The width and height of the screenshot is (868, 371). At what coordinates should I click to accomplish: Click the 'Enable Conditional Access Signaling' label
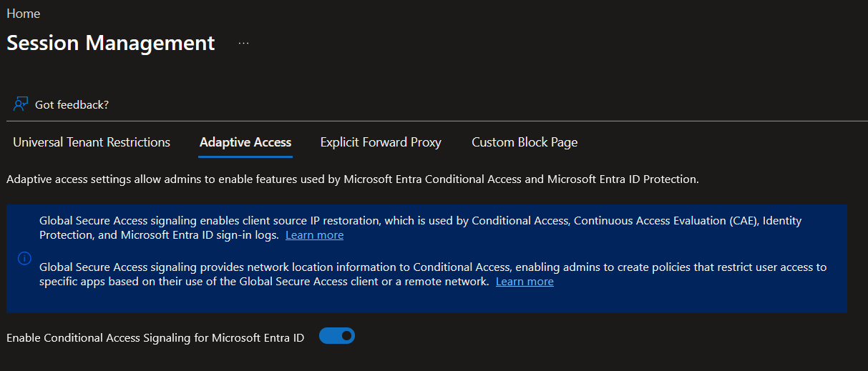coord(155,337)
